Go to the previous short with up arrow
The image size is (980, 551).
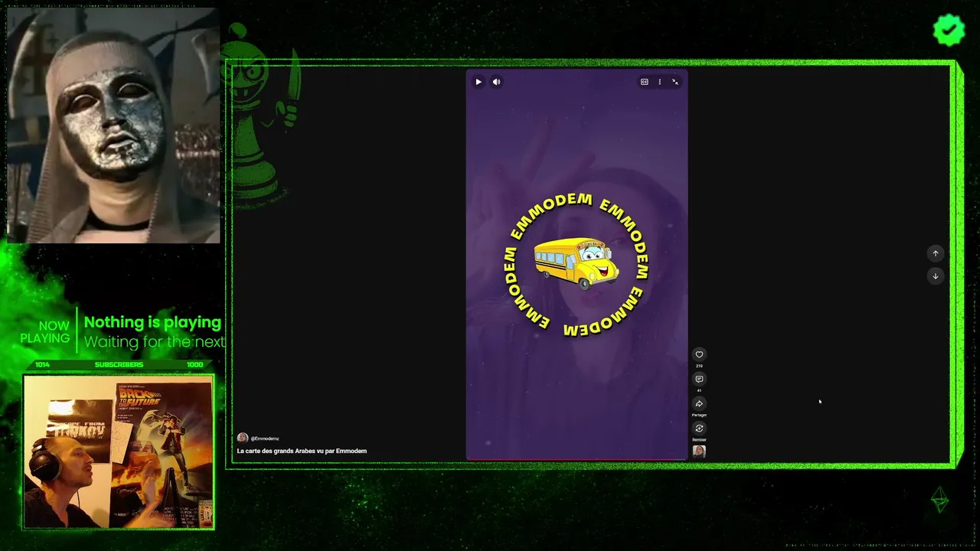click(x=935, y=253)
